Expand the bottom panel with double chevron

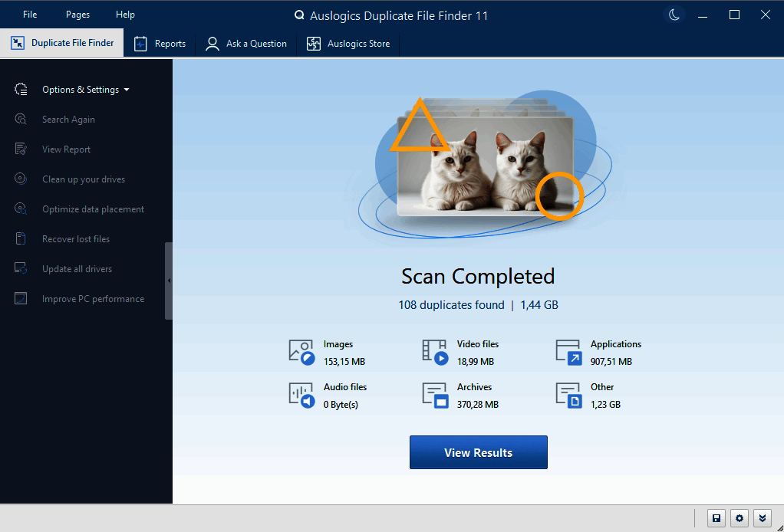762,518
